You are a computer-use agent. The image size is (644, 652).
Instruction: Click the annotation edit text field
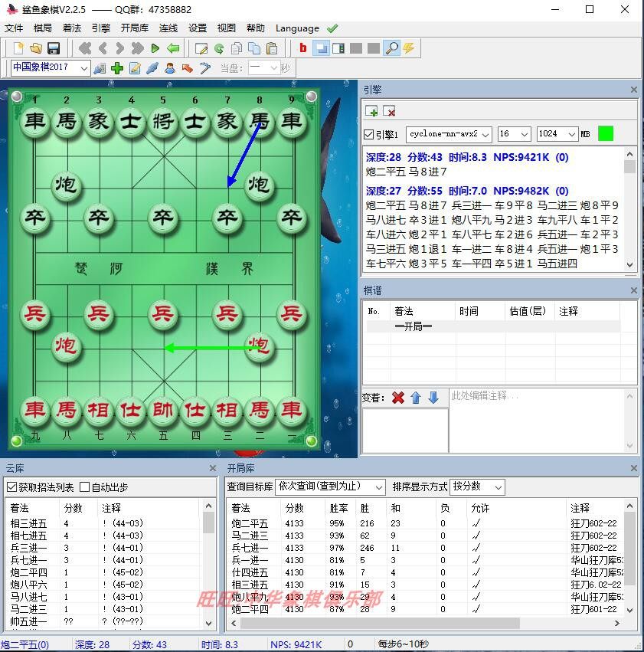tap(538, 420)
